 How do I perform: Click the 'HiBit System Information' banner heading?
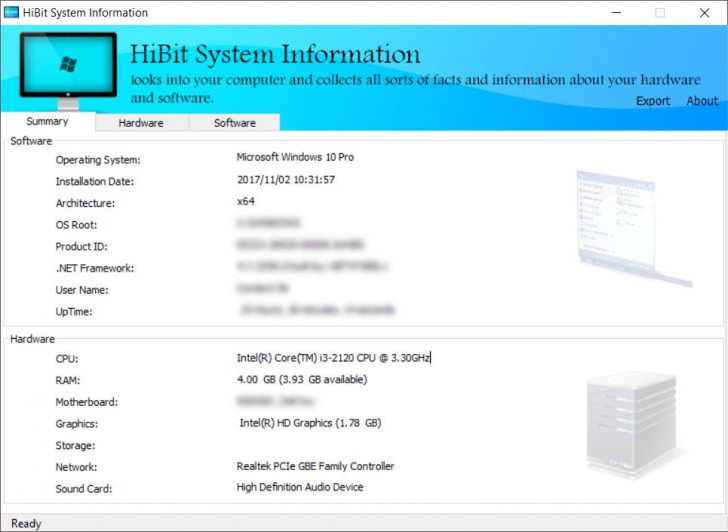pos(275,54)
